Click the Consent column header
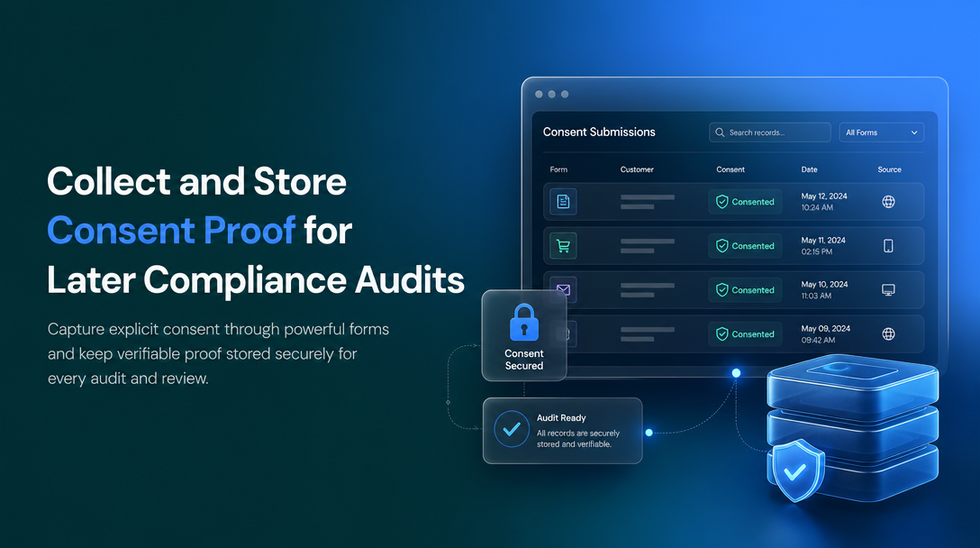 [x=730, y=169]
